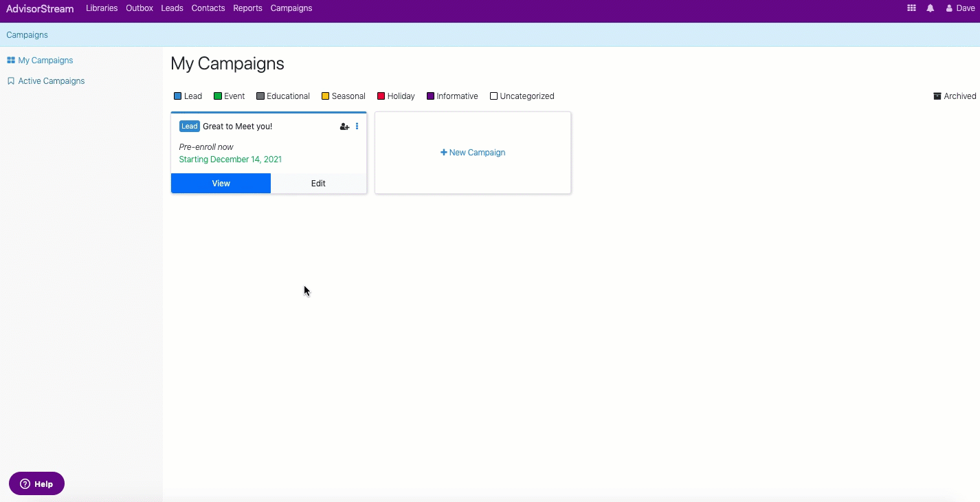The image size is (980, 502).
Task: View the Great to Meet you campaign
Action: pyautogui.click(x=221, y=184)
